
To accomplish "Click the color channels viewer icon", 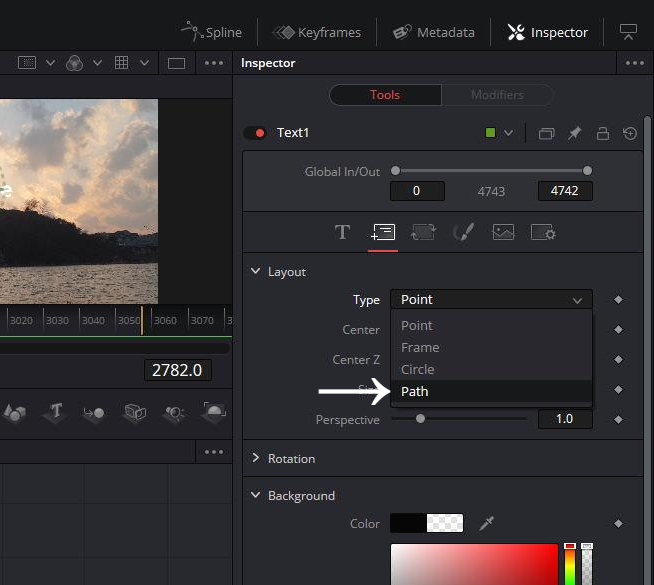I will [74, 63].
